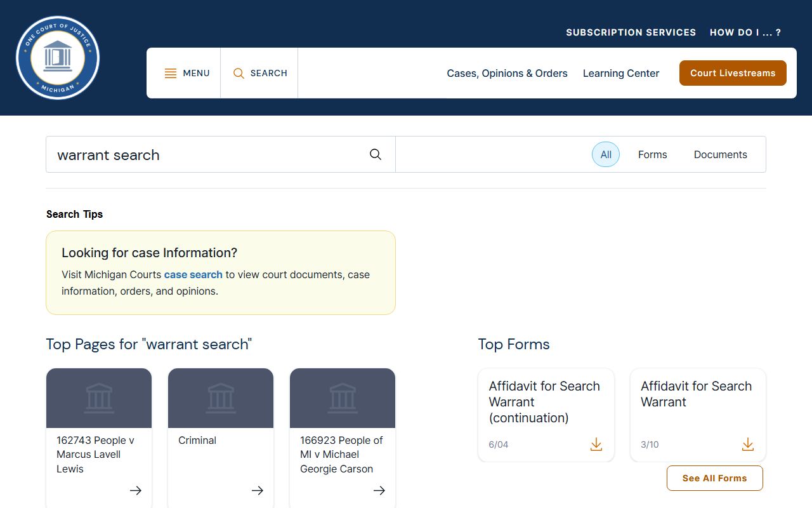Click the 'Top Forms' heading
The height and width of the screenshot is (508, 812).
514,344
